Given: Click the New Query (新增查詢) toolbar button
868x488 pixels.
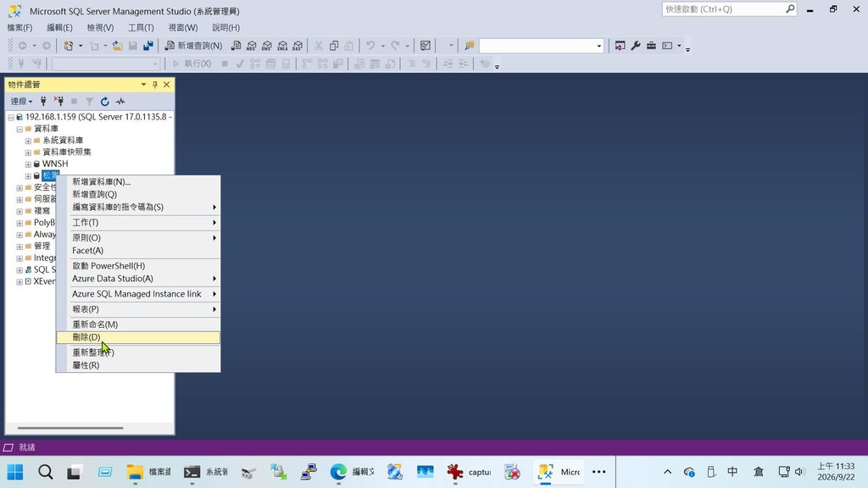Looking at the screenshot, I should (194, 46).
